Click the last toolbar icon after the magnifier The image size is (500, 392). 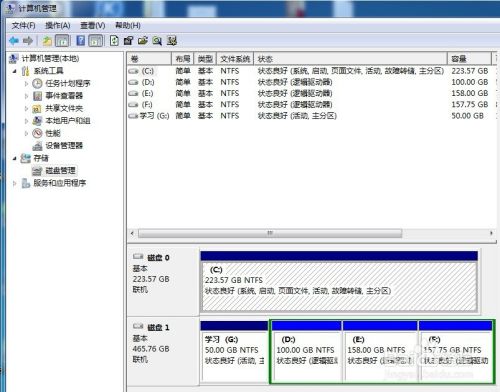(172, 41)
